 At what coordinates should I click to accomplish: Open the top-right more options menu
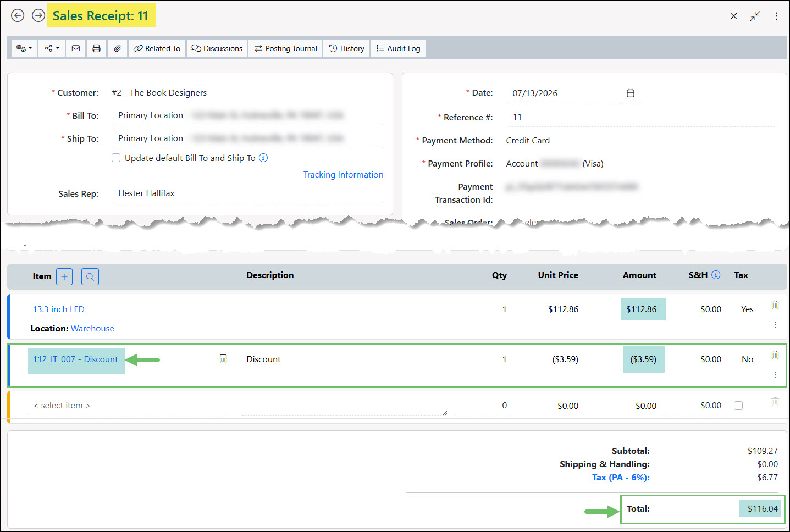pos(776,16)
